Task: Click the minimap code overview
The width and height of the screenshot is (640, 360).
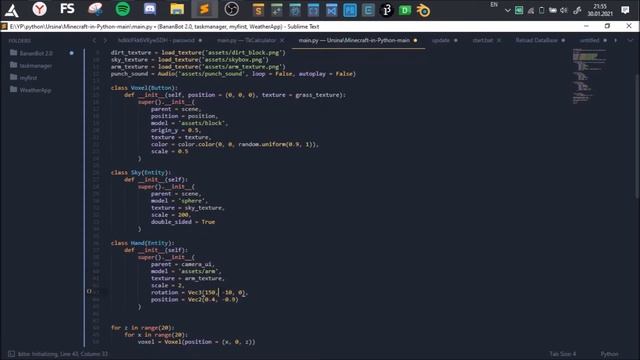Action: (589, 76)
